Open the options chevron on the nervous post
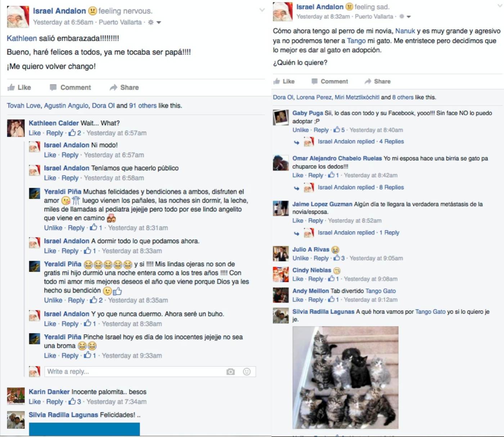 pyautogui.click(x=262, y=10)
